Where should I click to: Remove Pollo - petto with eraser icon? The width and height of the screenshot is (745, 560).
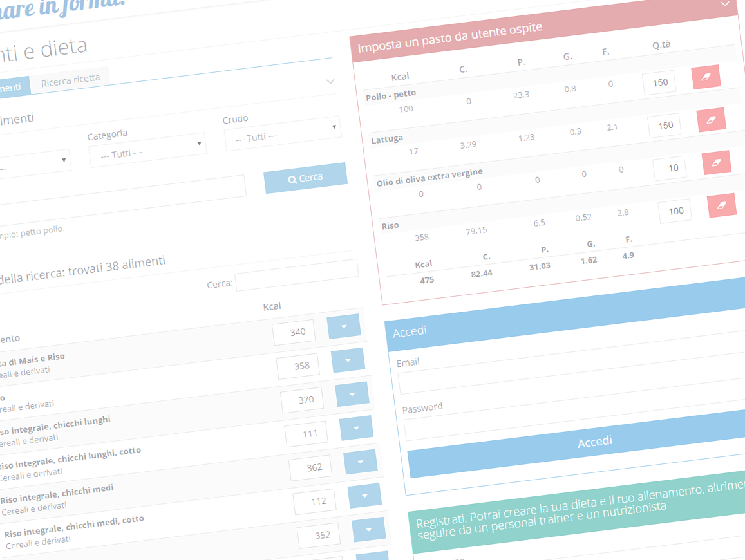706,77
